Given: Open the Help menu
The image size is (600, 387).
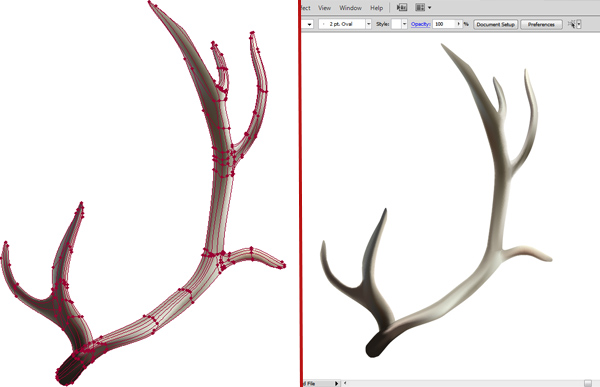Looking at the screenshot, I should [x=376, y=8].
